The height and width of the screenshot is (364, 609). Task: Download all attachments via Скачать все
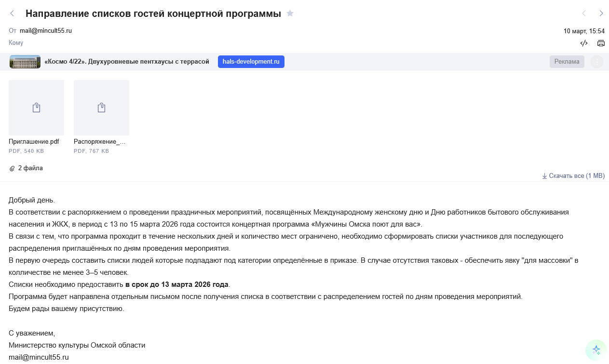573,176
